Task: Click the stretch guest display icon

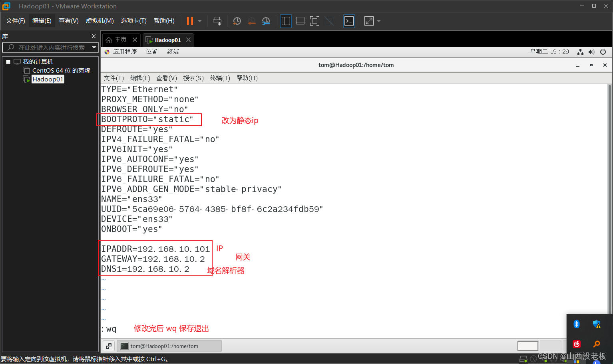Action: point(369,21)
